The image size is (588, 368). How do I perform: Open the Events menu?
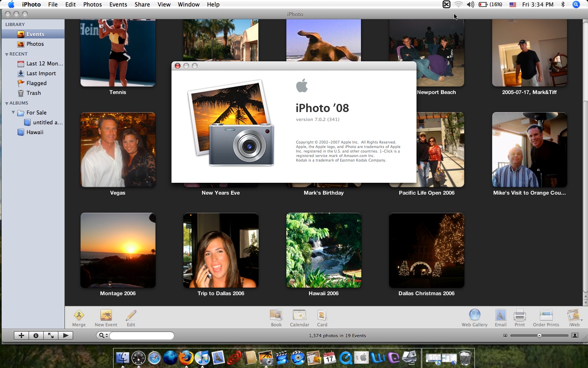click(118, 4)
